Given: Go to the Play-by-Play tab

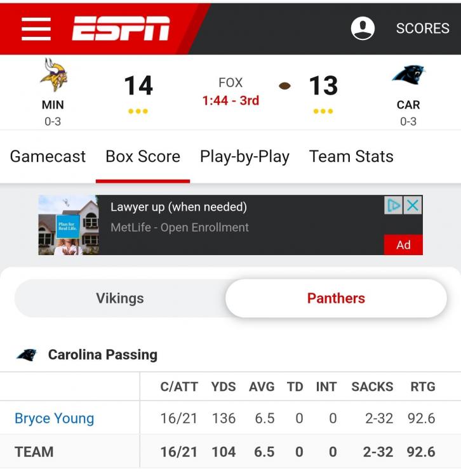Looking at the screenshot, I should [244, 157].
